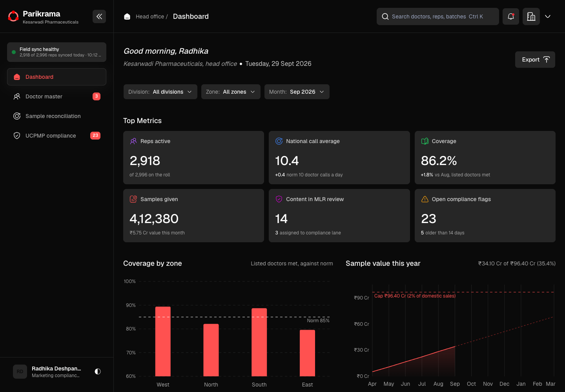Viewport: 565px width, 392px height.
Task: Open UCPMP compliance page
Action: tap(56, 136)
